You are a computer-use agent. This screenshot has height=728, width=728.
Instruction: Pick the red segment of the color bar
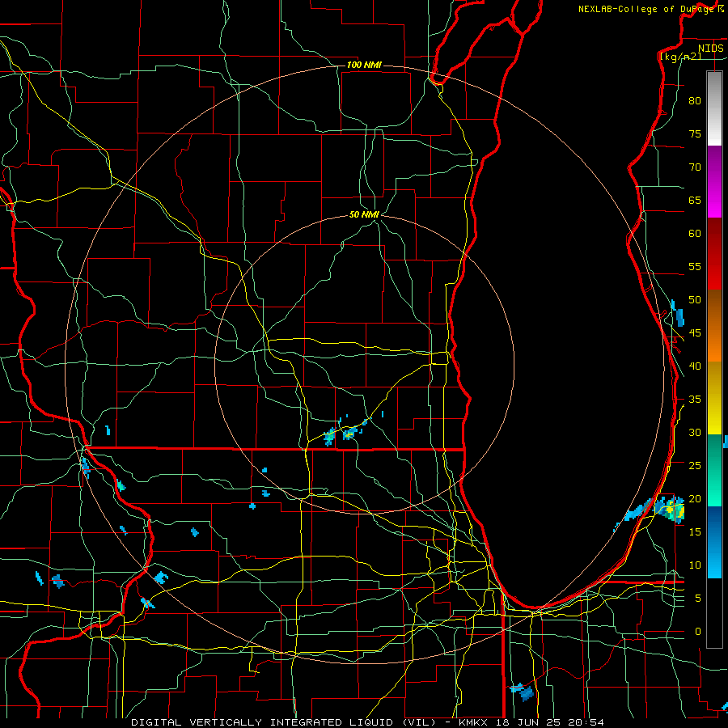[714, 254]
